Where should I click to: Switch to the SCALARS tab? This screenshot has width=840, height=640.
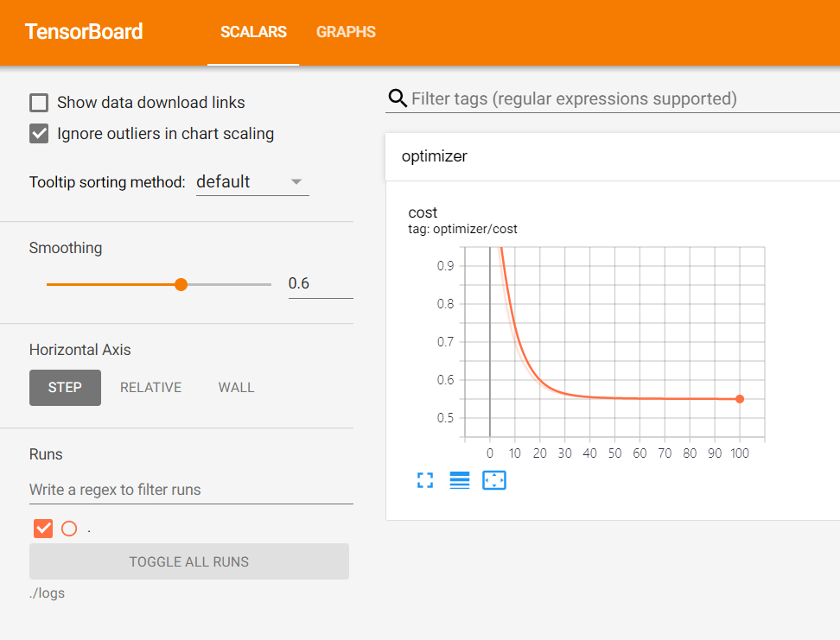tap(253, 32)
